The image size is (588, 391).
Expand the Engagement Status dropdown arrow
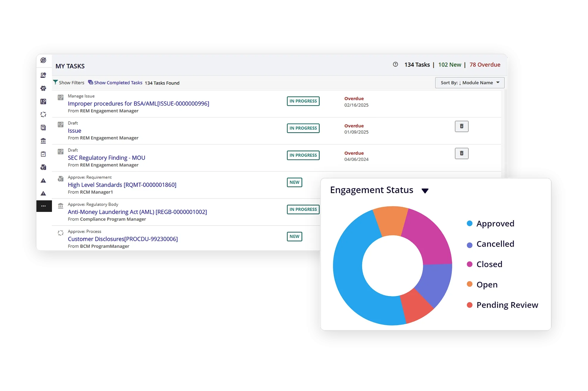(425, 191)
